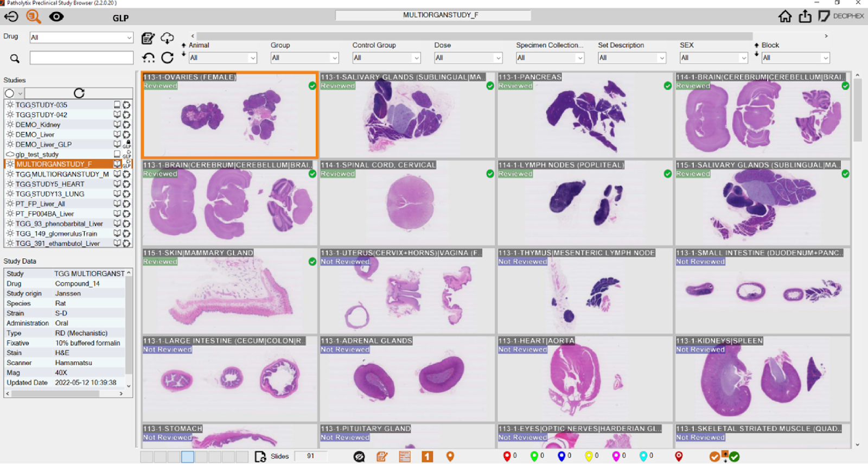This screenshot has width=868, height=464.
Task: Click the study search text box
Action: point(81,58)
